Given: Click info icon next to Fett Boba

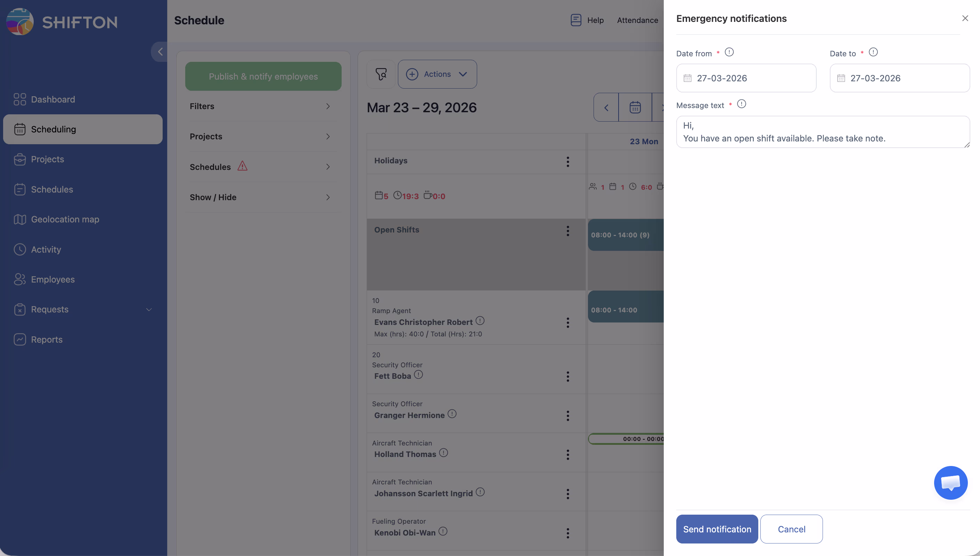Looking at the screenshot, I should pos(418,375).
